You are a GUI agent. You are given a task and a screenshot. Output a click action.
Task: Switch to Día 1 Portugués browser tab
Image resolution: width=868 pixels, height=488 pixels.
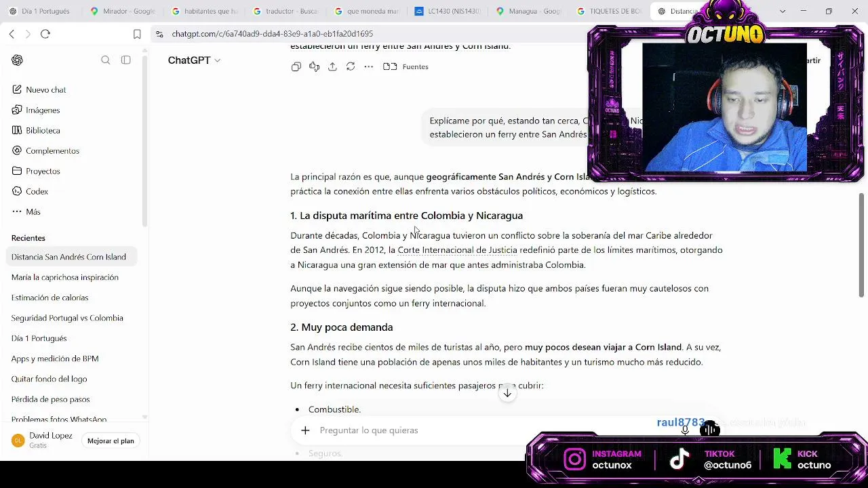pyautogui.click(x=39, y=11)
